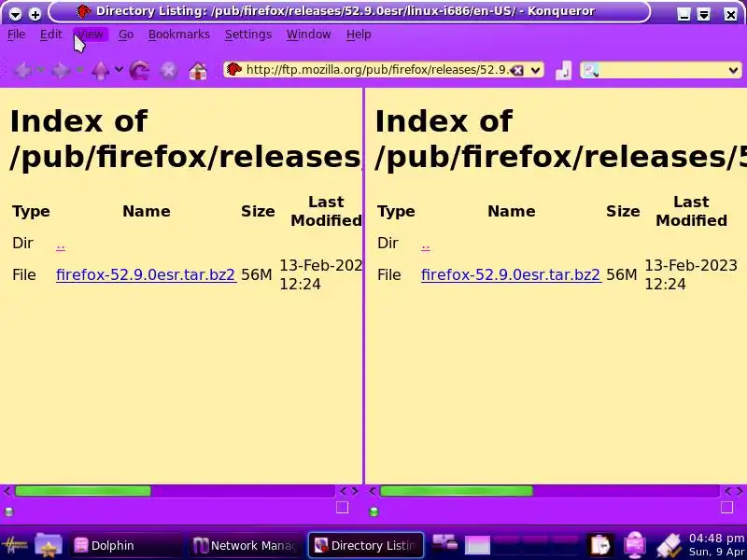747x560 pixels.
Task: Open the Klipper clipboard tray icon
Action: click(600, 545)
